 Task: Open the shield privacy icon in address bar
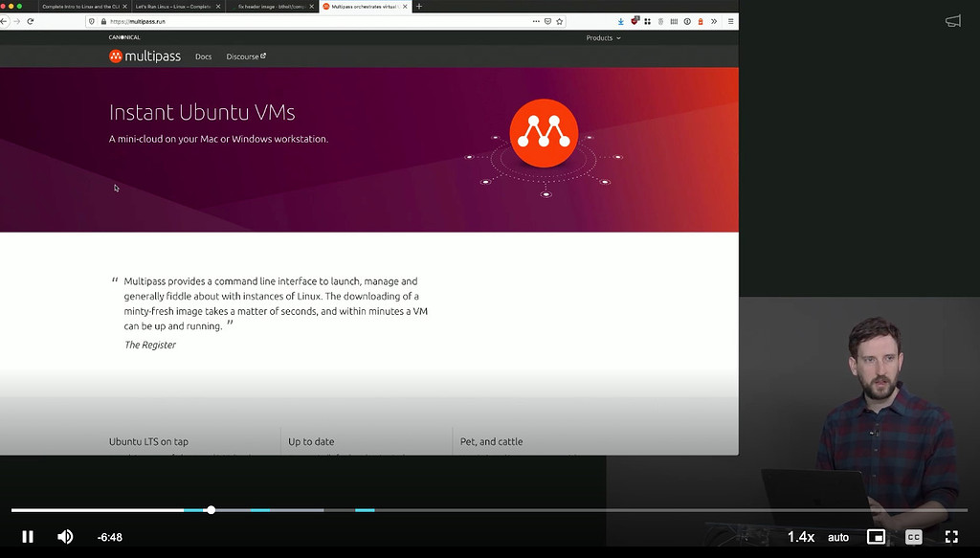click(x=91, y=20)
